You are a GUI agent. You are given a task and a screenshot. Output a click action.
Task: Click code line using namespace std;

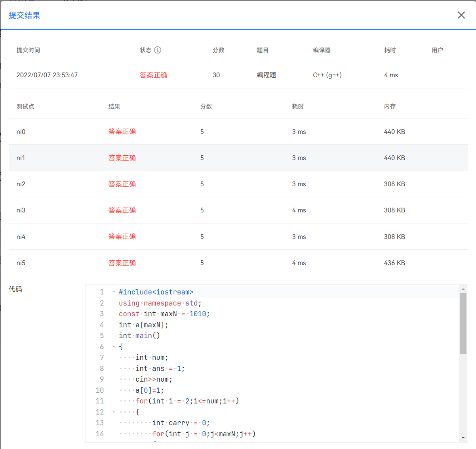160,303
